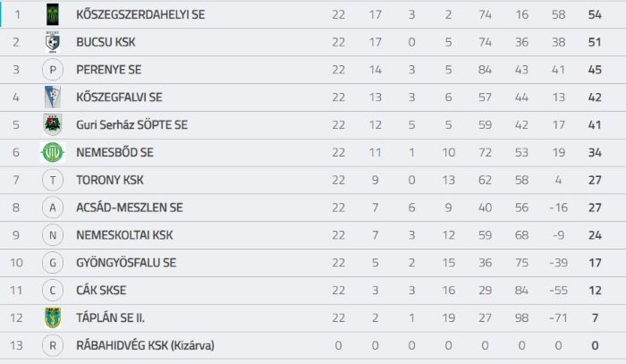Click the Bucsu KSK club badge
This screenshot has width=626, height=364.
click(53, 42)
